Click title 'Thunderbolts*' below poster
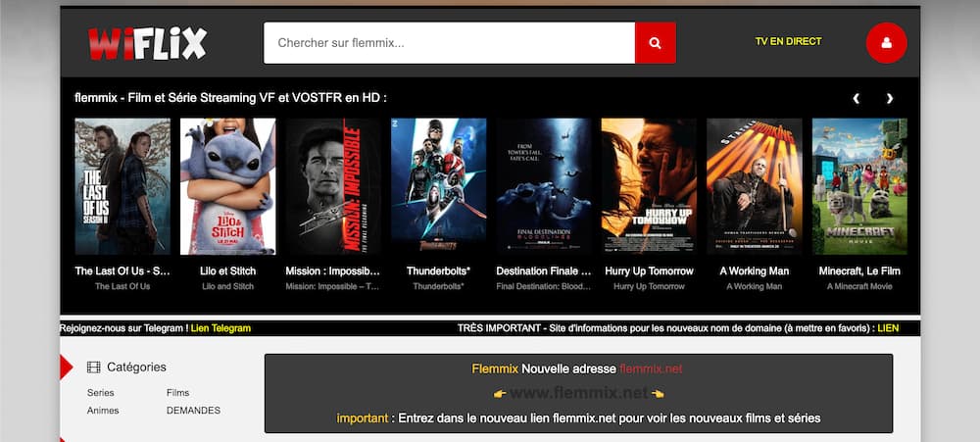 coord(439,271)
